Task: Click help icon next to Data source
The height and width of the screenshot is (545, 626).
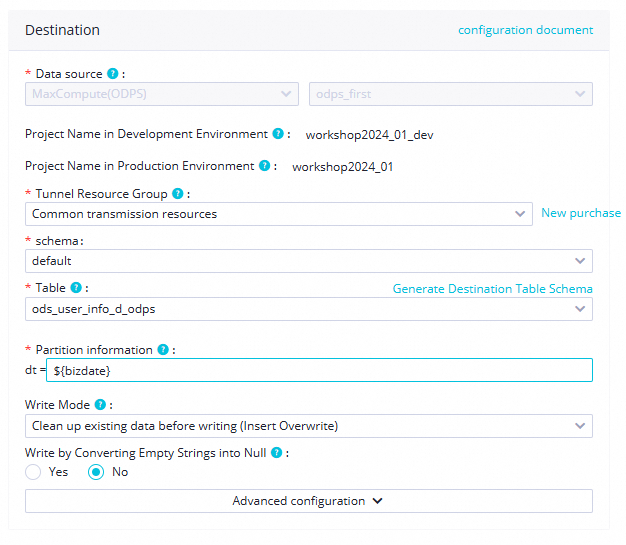Action: click(x=113, y=74)
